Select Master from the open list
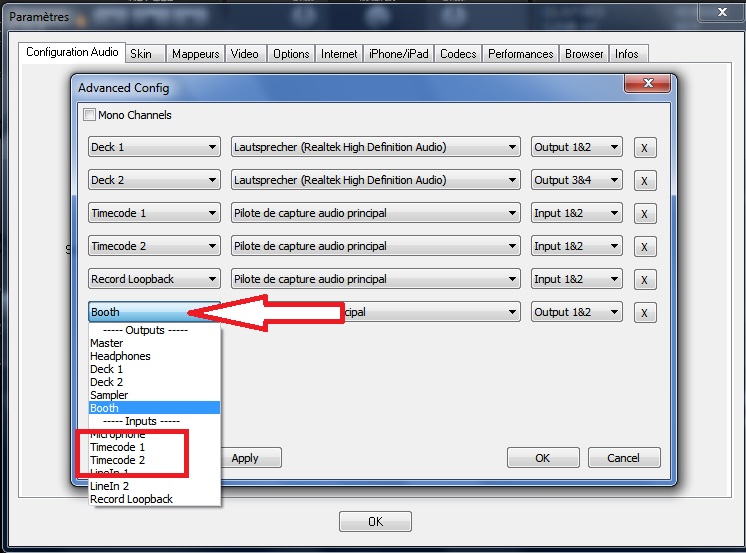The image size is (746, 553). pos(154,343)
